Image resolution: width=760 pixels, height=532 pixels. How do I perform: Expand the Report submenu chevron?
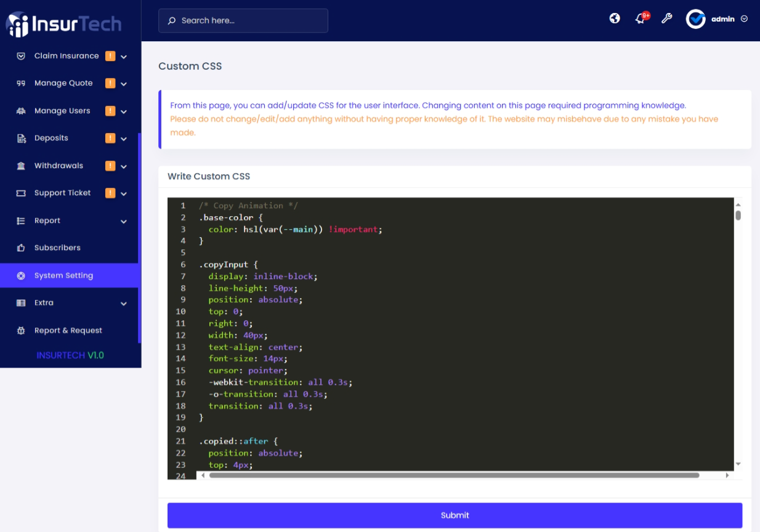(124, 222)
